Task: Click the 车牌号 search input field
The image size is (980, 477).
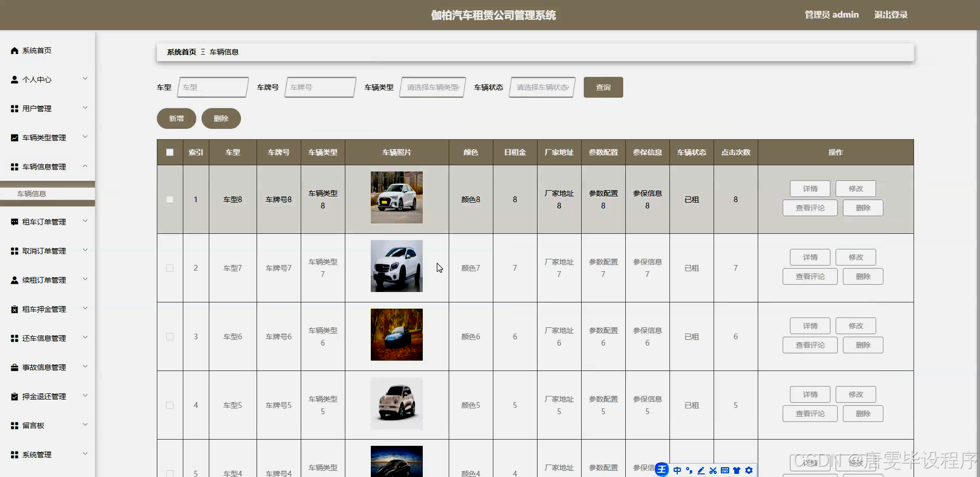Action: point(320,87)
